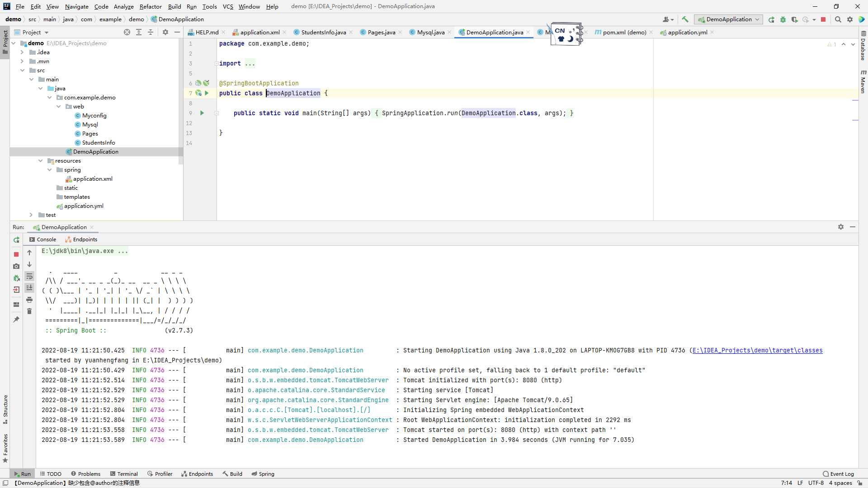
Task: Toggle the Favorites side tool window
Action: click(5, 448)
